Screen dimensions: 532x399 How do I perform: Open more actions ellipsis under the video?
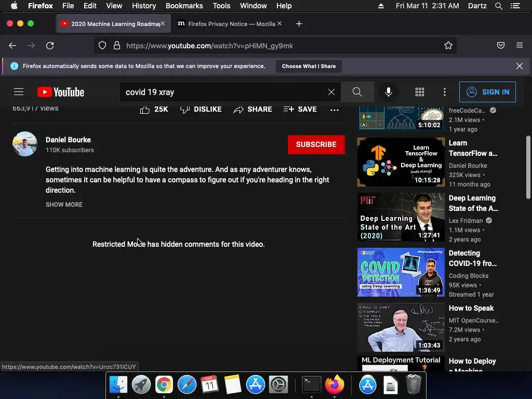[x=335, y=110]
